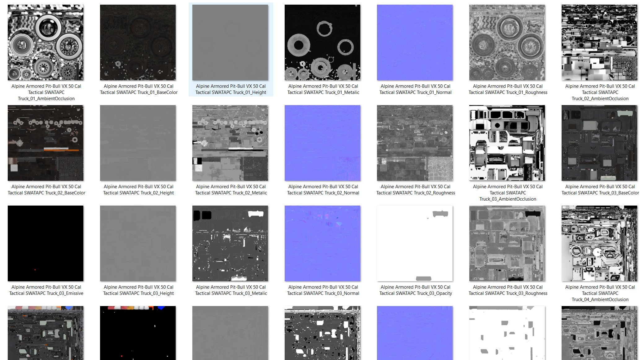Click the Truck_04_AmbientOcclusion file name label
Screen dimensions: 644x360
(x=600, y=293)
